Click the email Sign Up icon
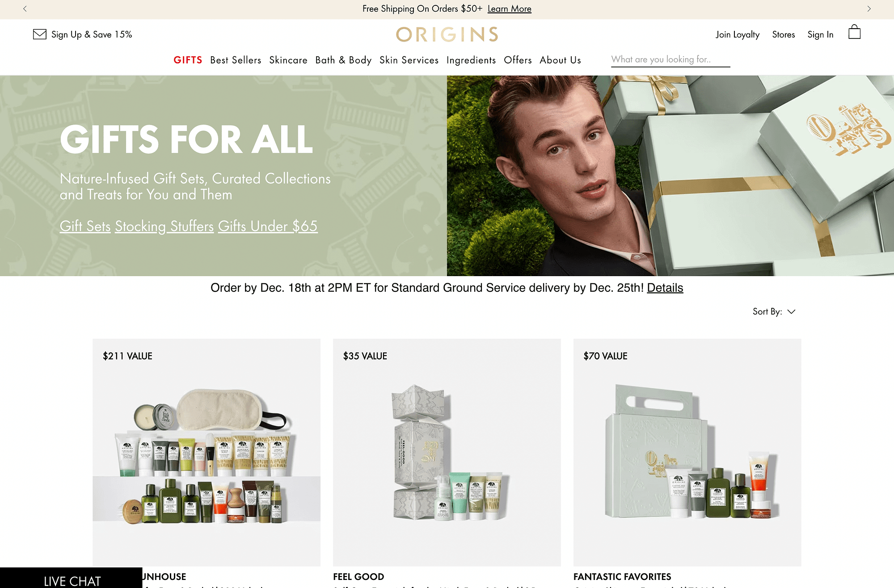 click(39, 34)
